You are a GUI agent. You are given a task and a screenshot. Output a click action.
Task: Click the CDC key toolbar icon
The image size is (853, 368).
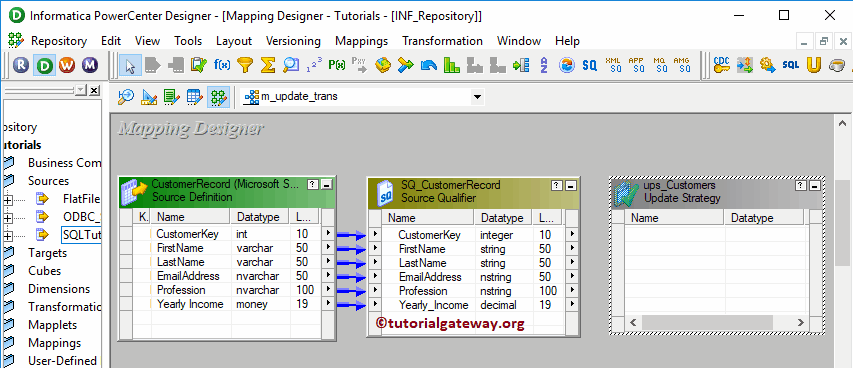pyautogui.click(x=721, y=65)
